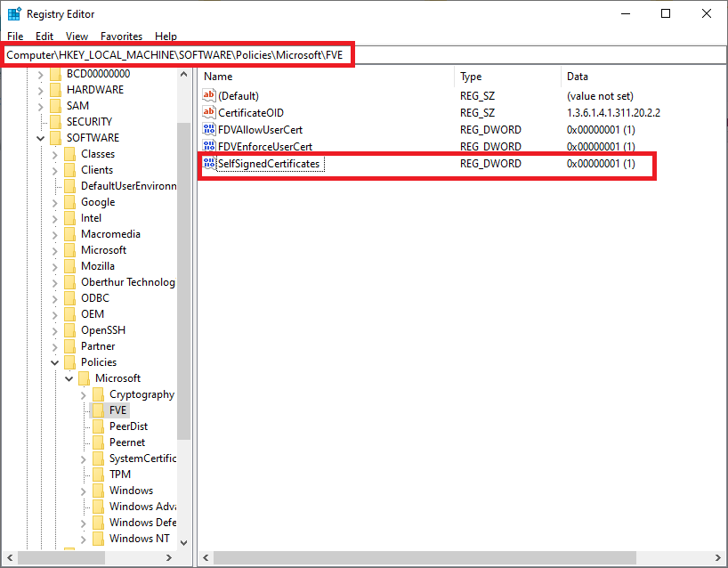Expand the BCD00000000 key
The width and height of the screenshot is (728, 568).
pos(40,74)
